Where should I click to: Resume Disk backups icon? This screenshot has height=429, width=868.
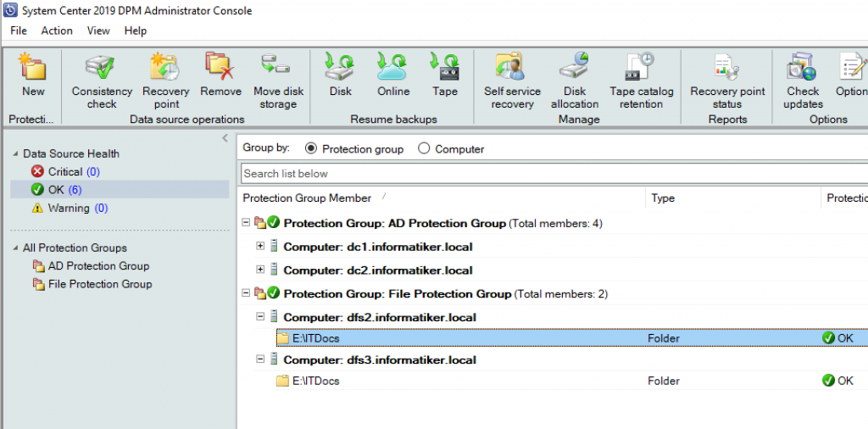tap(340, 67)
